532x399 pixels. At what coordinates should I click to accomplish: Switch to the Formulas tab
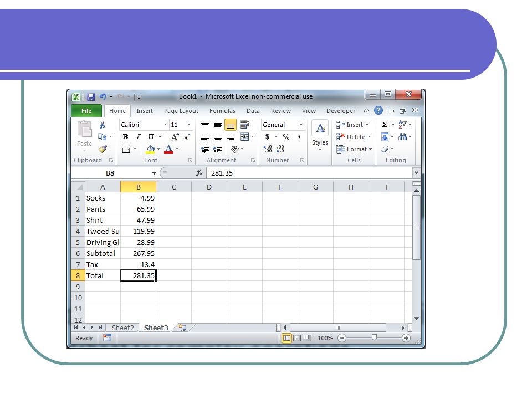[x=222, y=111]
